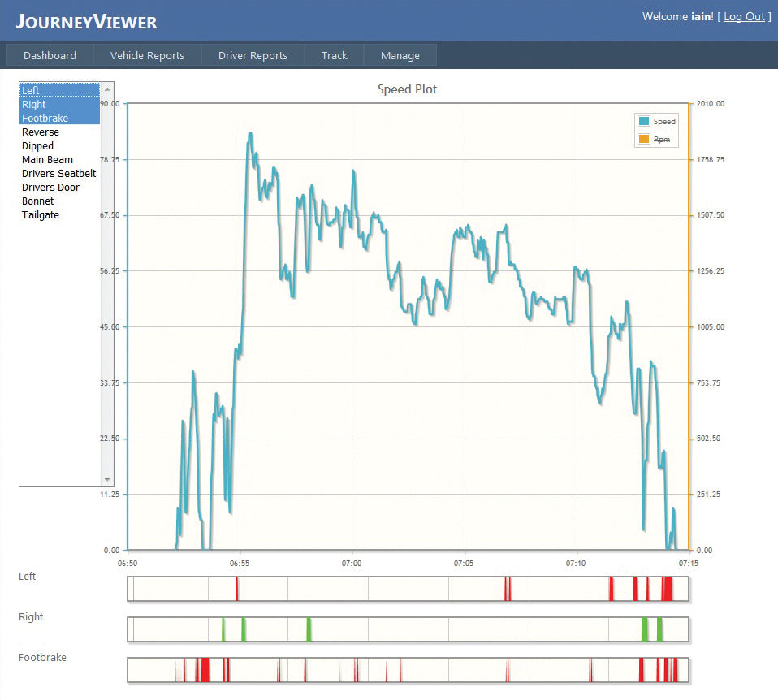The width and height of the screenshot is (778, 700).
Task: Choose Main Beam from the list
Action: pyautogui.click(x=47, y=160)
